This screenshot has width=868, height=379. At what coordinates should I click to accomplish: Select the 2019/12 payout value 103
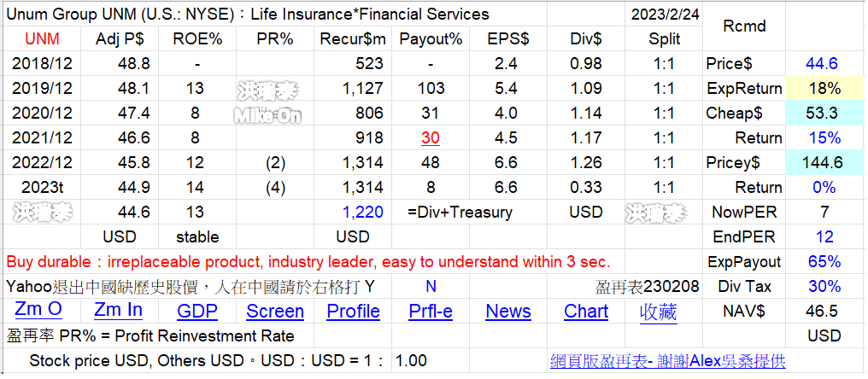[431, 89]
